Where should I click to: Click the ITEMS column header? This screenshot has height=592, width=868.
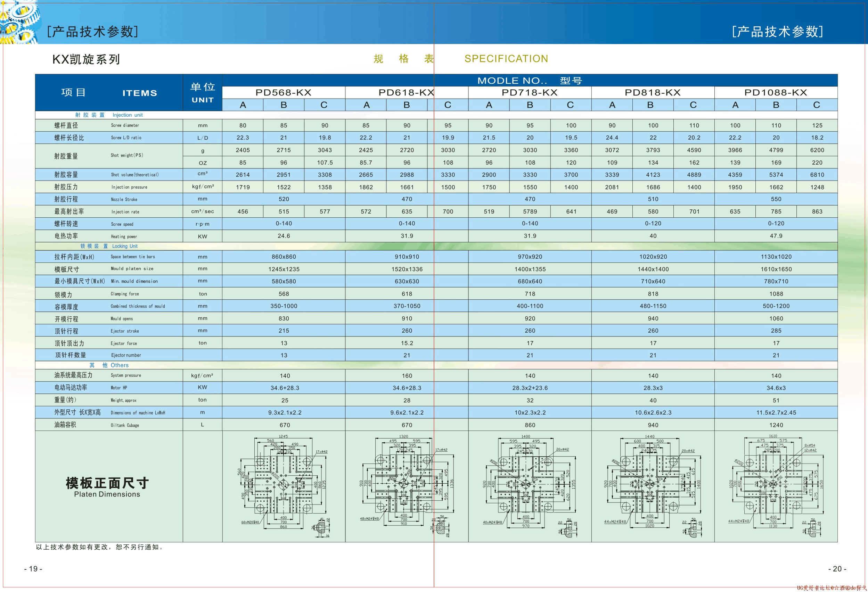pyautogui.click(x=140, y=93)
